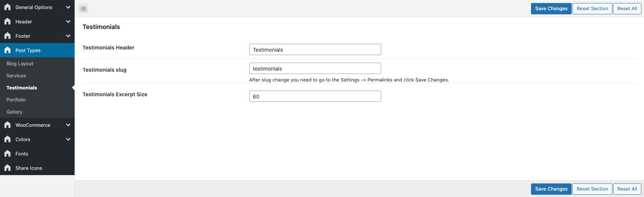Click the Header home icon

pos(8,22)
